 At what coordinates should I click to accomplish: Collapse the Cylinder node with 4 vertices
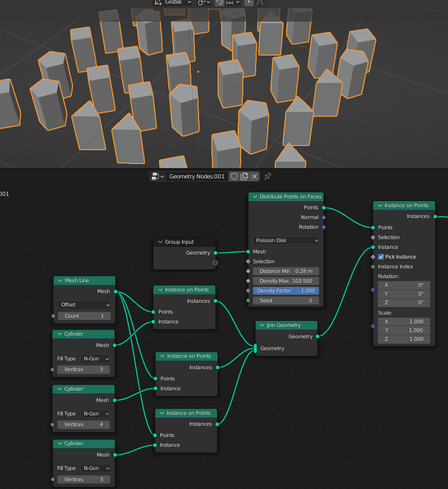[x=60, y=389]
